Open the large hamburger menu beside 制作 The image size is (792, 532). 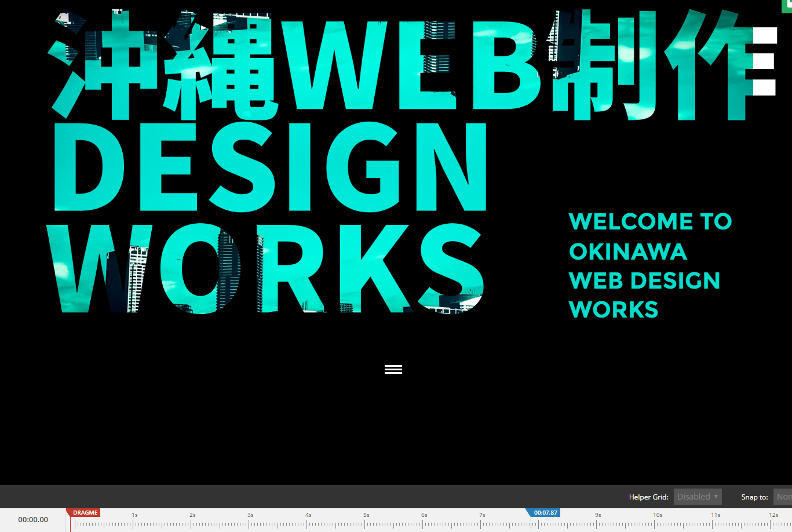tap(764, 61)
